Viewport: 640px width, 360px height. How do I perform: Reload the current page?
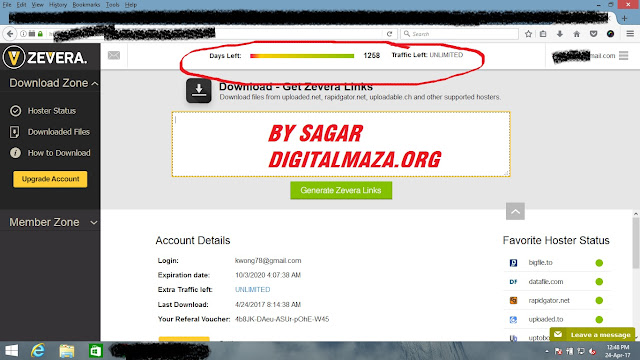(389, 34)
